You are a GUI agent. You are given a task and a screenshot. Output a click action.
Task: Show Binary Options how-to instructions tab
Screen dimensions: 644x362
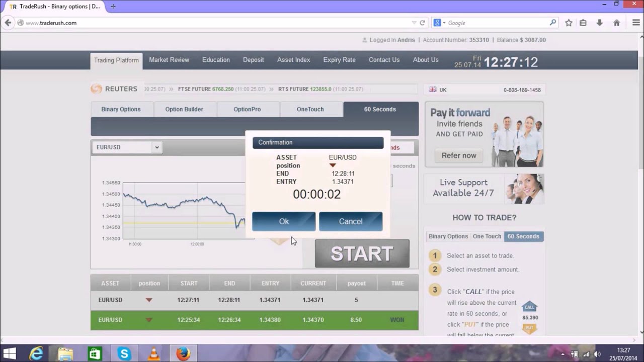click(448, 236)
